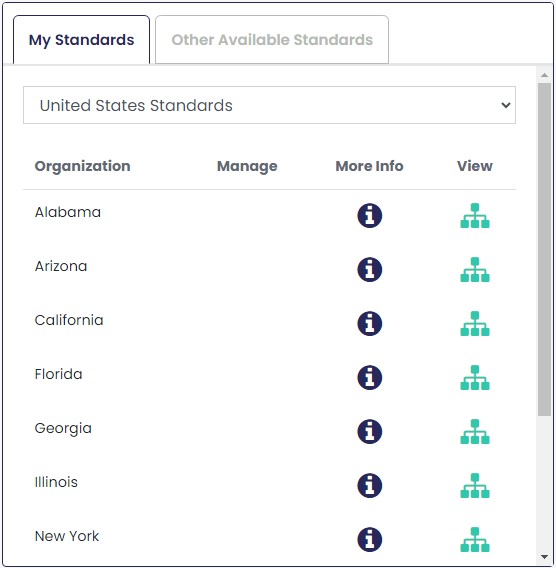Click the Organization column header
The image size is (556, 568).
point(83,166)
